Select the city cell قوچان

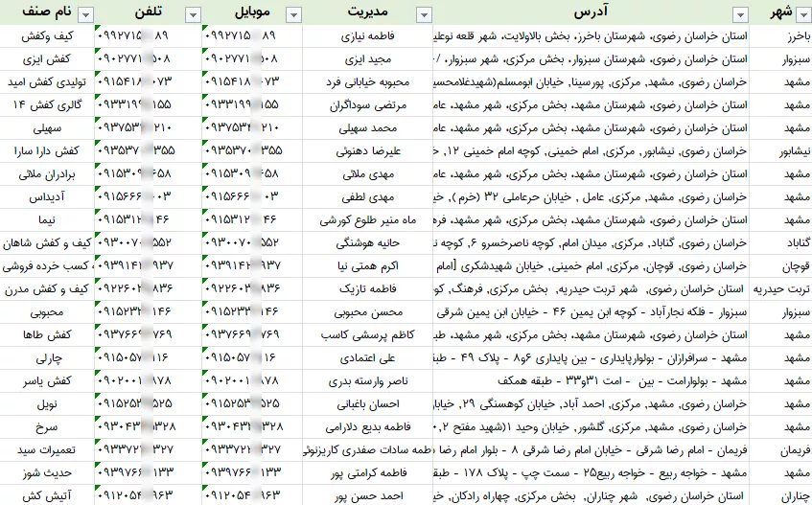(x=781, y=266)
